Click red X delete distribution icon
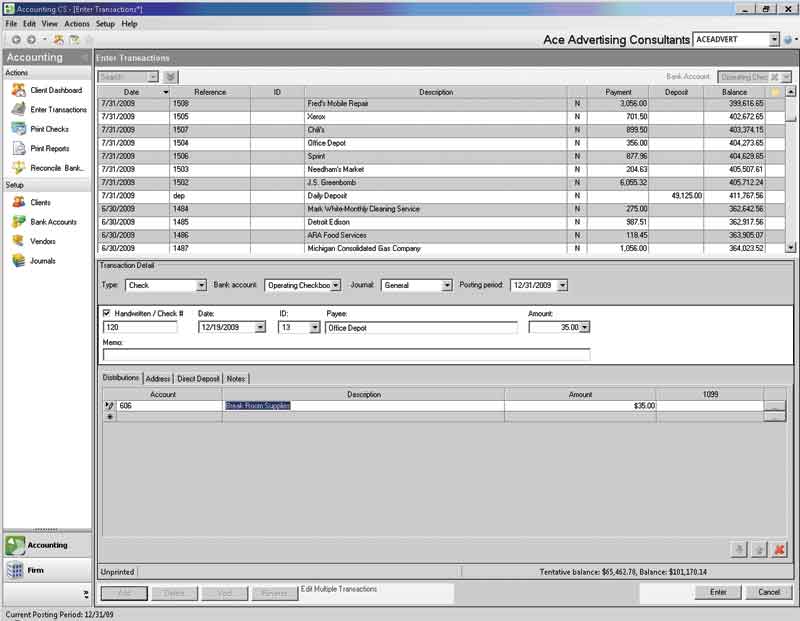 [x=779, y=550]
